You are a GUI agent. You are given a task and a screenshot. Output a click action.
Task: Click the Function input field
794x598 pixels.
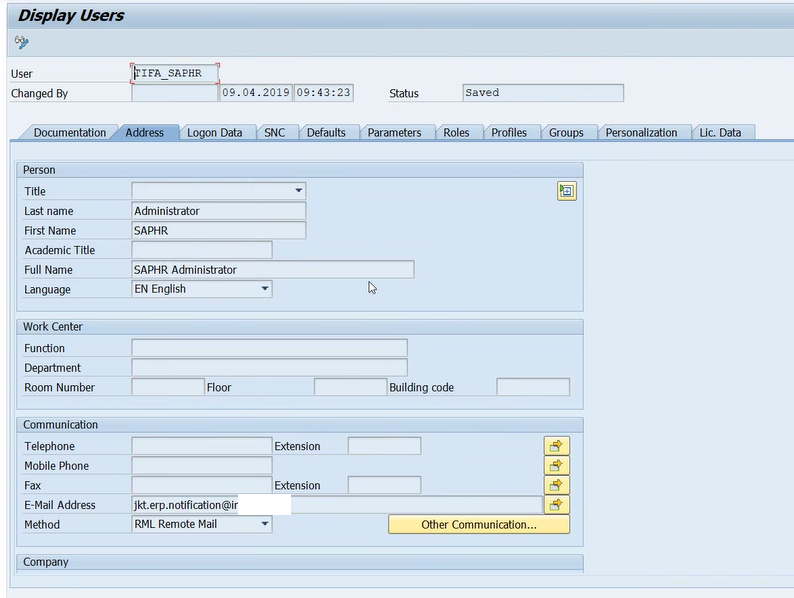pos(269,348)
